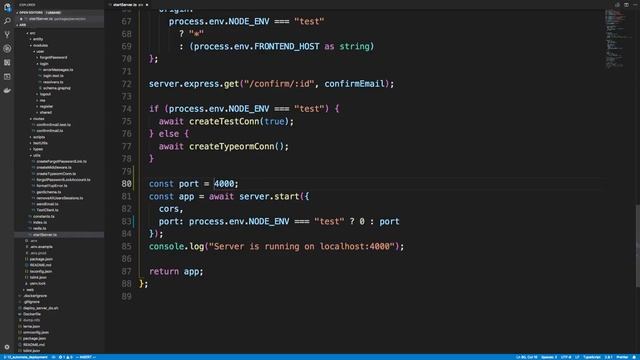This screenshot has height=360, width=640.
Task: Click the 4000 value on line 80
Action: click(224, 184)
